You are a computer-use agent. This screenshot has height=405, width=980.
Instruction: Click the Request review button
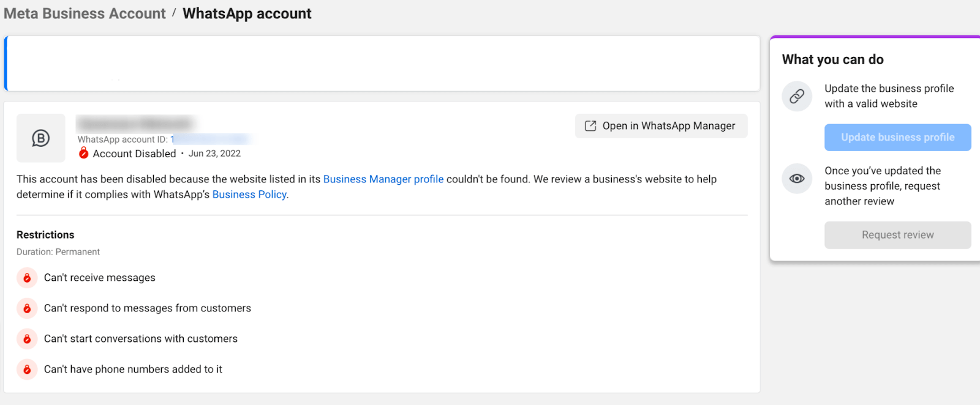(897, 235)
